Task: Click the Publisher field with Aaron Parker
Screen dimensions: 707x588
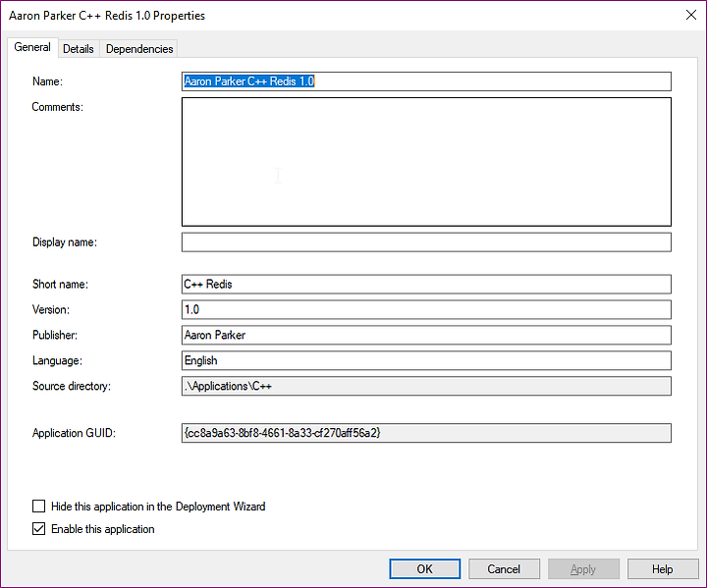Action: 426,335
